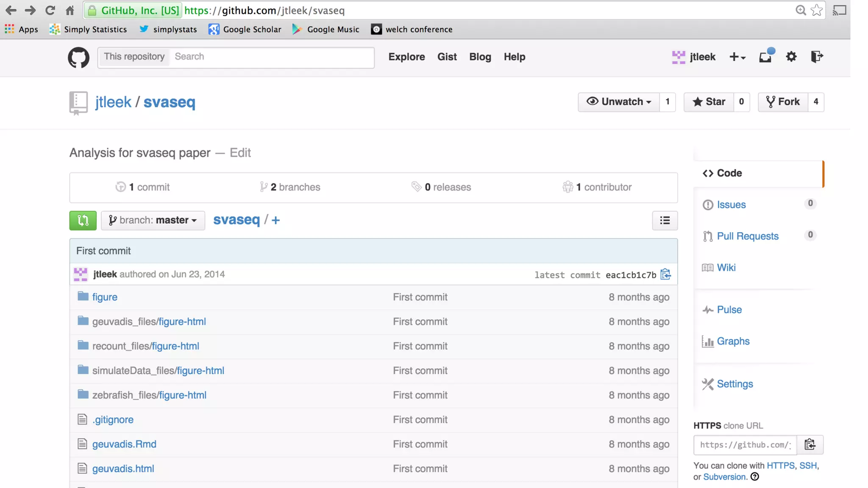Copy the latest commit SHA
The height and width of the screenshot is (488, 868).
[665, 274]
